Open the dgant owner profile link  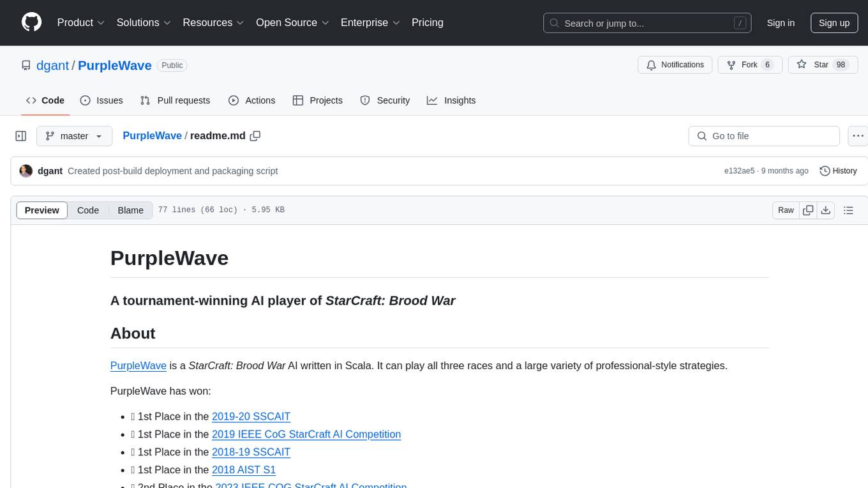[x=53, y=65]
